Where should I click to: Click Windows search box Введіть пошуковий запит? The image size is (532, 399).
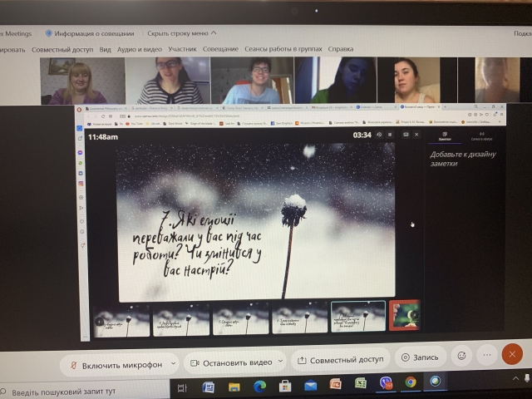pyautogui.click(x=85, y=392)
